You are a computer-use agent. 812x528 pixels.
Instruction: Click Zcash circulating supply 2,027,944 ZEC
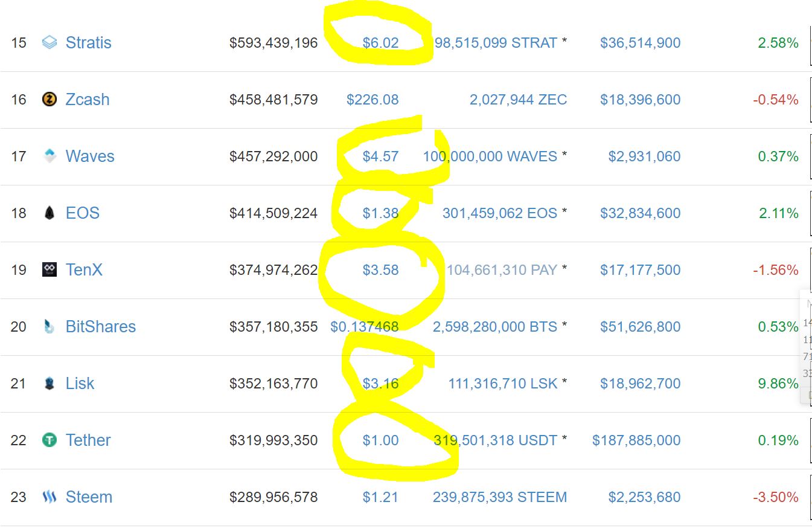[x=518, y=100]
